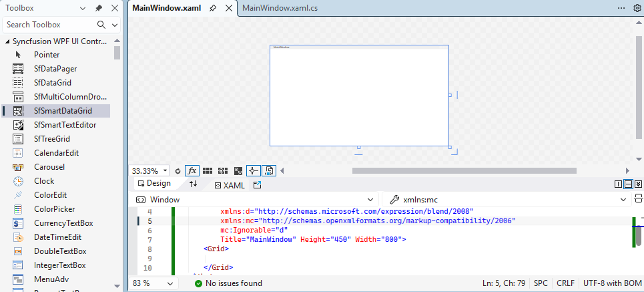Open Toolbox window options dropdown

coord(83,8)
